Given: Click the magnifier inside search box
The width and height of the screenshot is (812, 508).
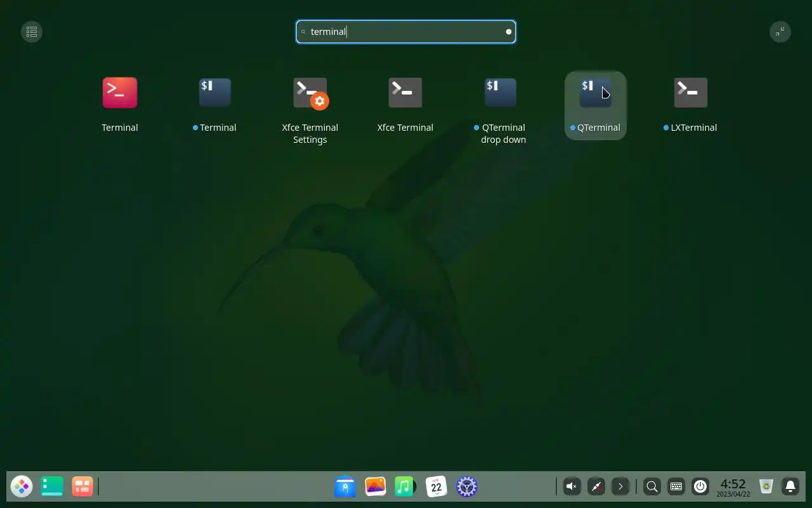Looking at the screenshot, I should coord(303,32).
